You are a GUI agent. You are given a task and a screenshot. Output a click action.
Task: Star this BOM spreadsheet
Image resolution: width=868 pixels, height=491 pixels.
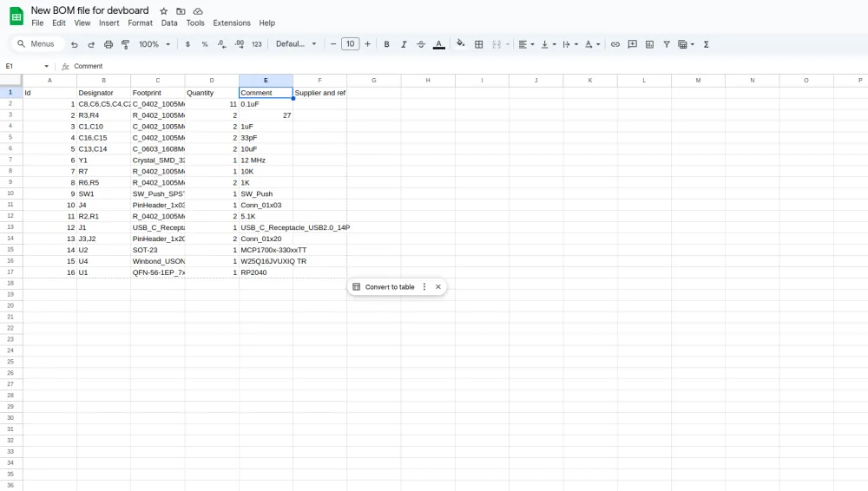click(164, 11)
